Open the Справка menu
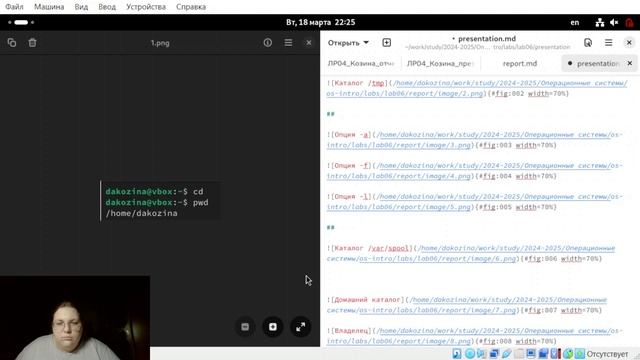This screenshot has height=360, width=640. (191, 7)
